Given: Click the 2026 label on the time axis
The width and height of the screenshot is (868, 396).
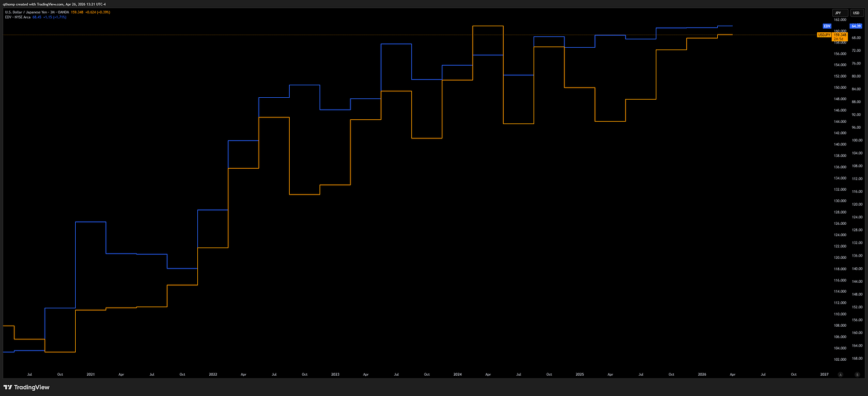Looking at the screenshot, I should (702, 375).
